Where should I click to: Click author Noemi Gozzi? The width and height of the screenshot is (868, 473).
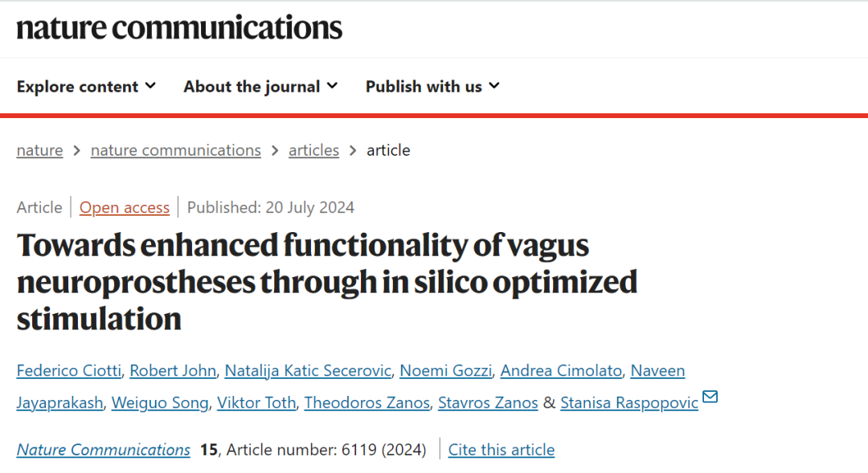pyautogui.click(x=445, y=371)
